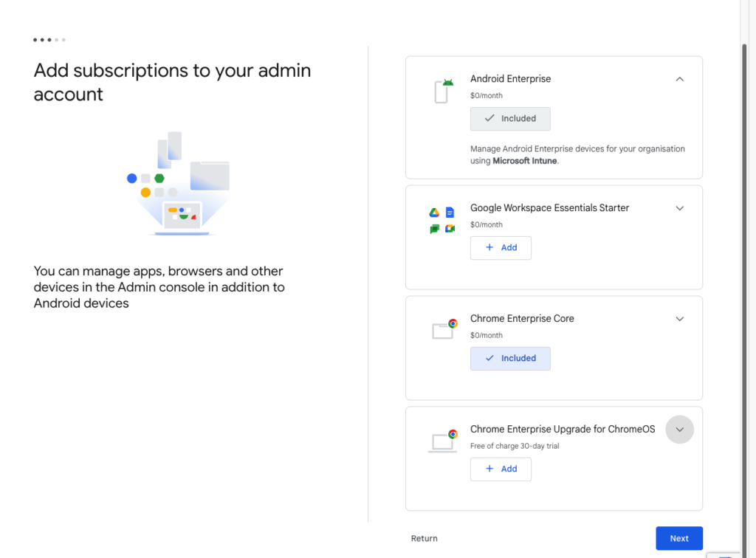756x558 pixels.
Task: Click the Return link
Action: coord(425,538)
